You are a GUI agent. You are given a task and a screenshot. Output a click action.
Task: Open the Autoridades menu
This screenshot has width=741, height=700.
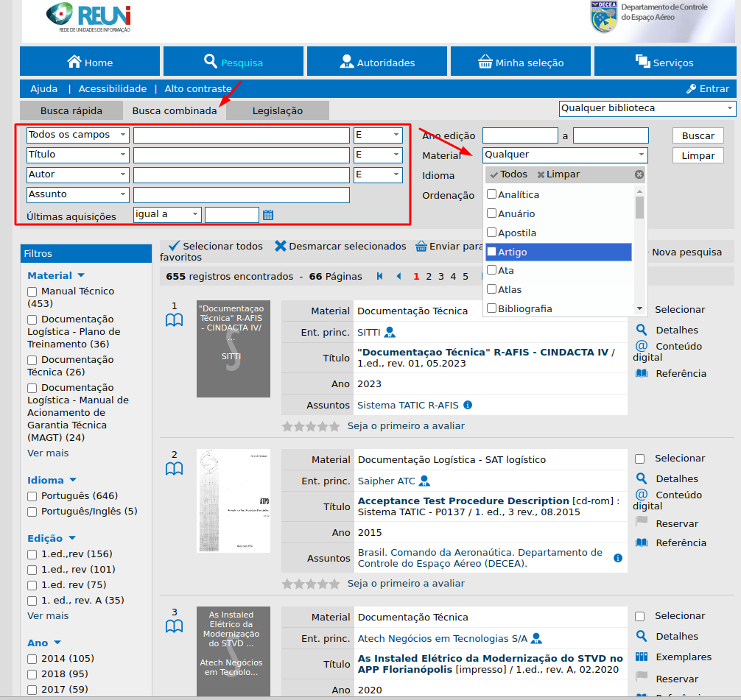pos(377,61)
